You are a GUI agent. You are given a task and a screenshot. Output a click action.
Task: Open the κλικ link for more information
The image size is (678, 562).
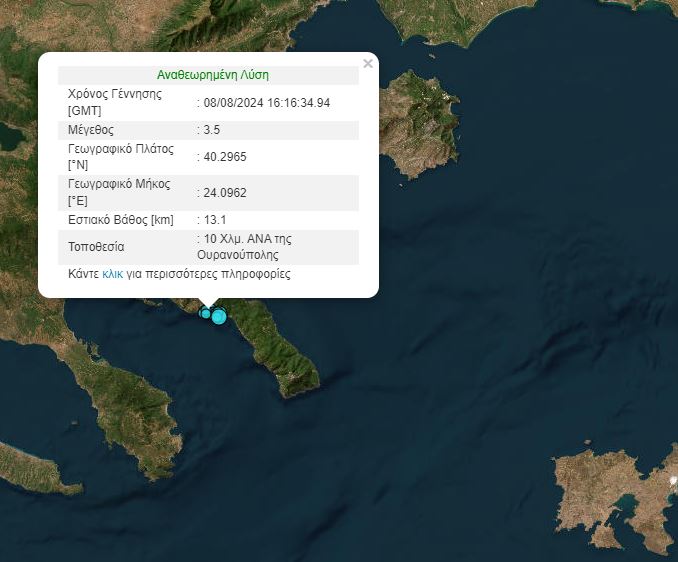[x=112, y=273]
